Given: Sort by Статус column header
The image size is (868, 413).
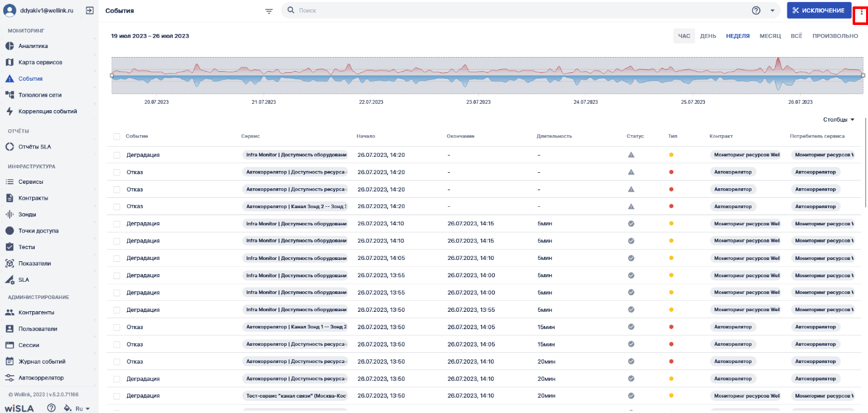Looking at the screenshot, I should (x=635, y=136).
